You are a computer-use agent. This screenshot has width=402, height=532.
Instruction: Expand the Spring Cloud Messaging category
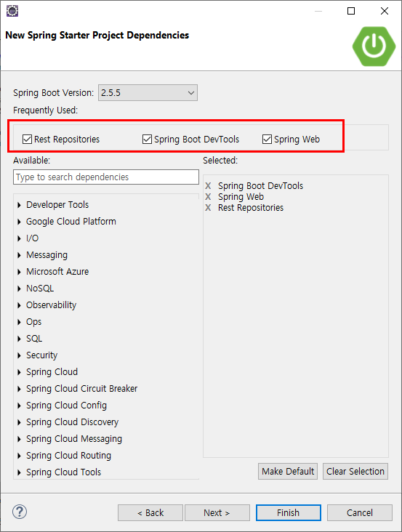coord(19,439)
